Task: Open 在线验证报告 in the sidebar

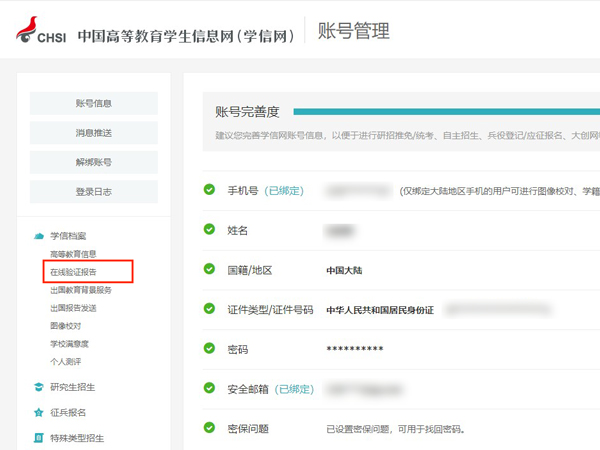Action: pyautogui.click(x=74, y=272)
